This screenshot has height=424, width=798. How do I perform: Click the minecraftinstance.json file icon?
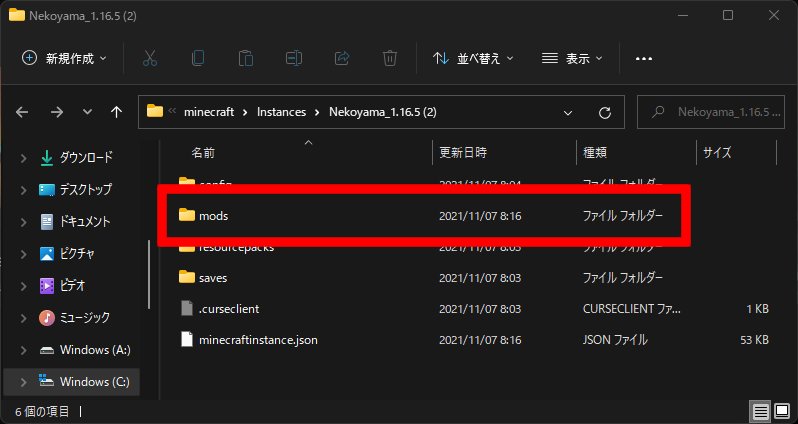click(x=187, y=340)
